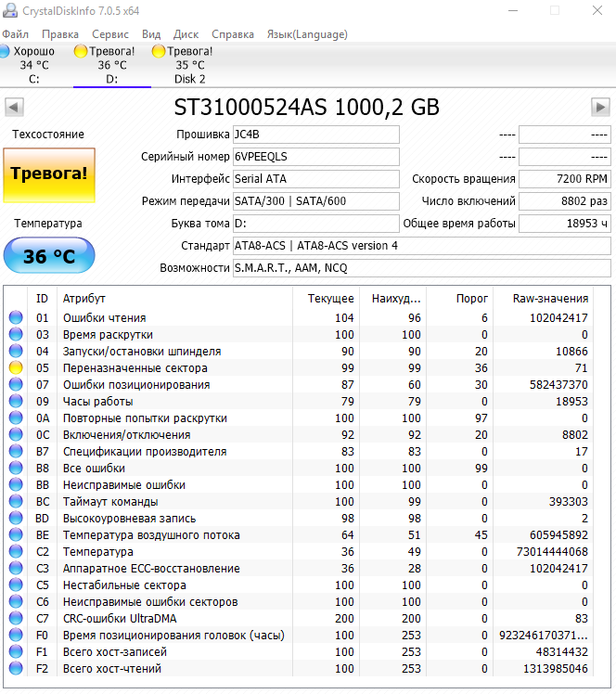This screenshot has height=694, width=616.
Task: Open the Вид menu
Action: click(x=151, y=34)
